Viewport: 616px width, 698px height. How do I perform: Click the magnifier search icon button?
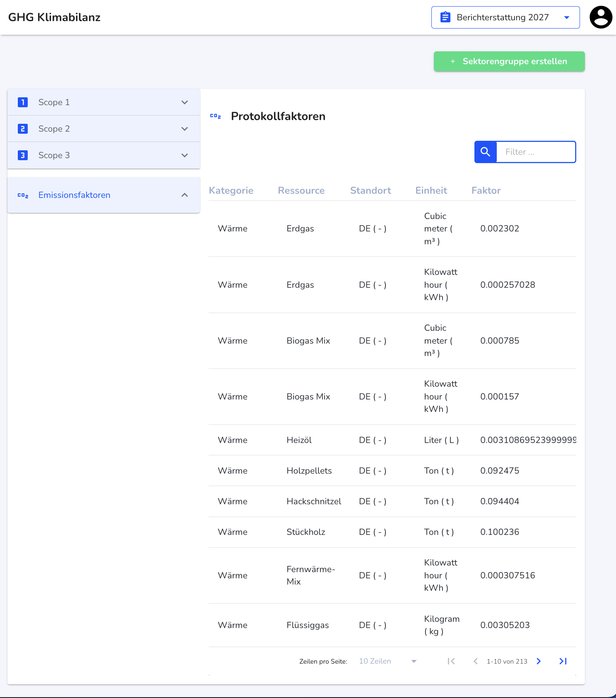[486, 152]
